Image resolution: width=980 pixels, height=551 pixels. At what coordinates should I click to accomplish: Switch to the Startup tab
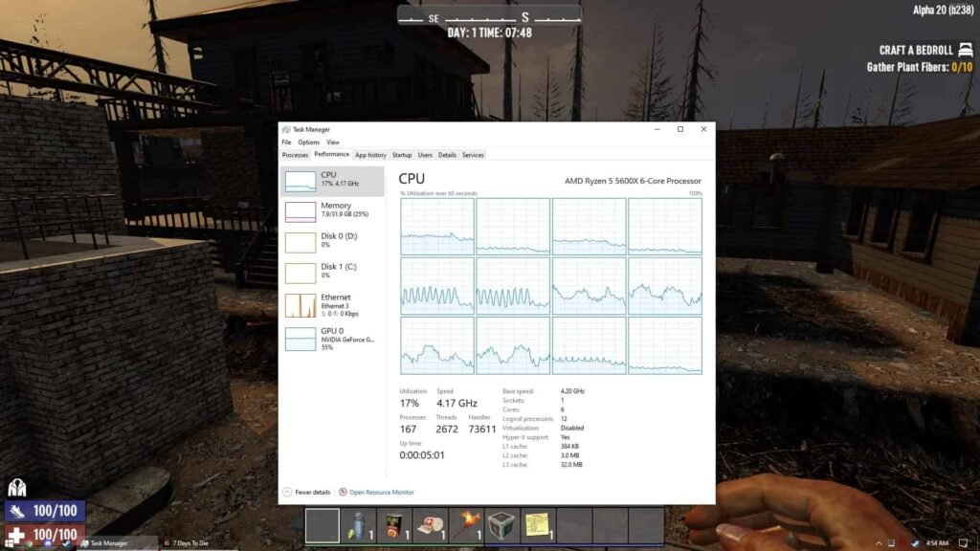(402, 154)
